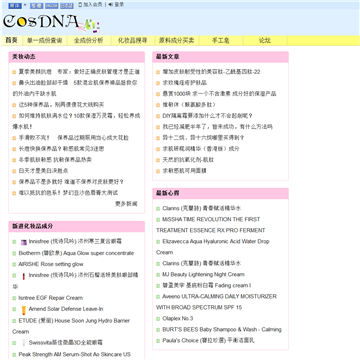Viewport: 360px width, 360px height.
Task: Click 新进化妆品成分 section header
Action: pyautogui.click(x=33, y=226)
